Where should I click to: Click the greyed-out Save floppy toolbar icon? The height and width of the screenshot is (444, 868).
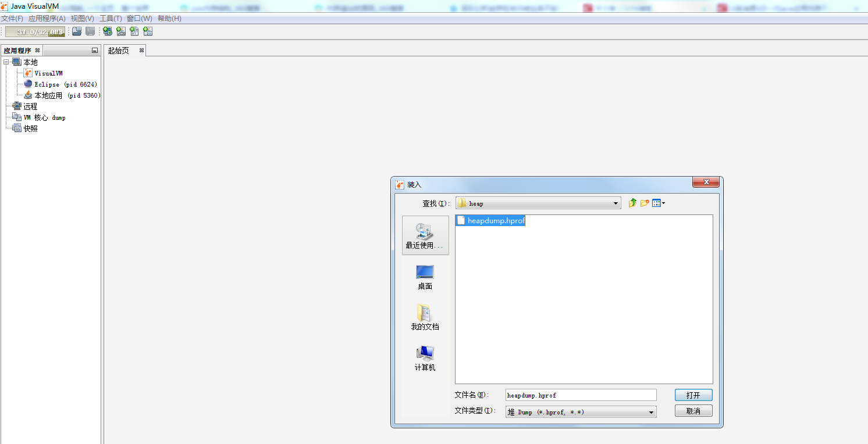(x=90, y=31)
